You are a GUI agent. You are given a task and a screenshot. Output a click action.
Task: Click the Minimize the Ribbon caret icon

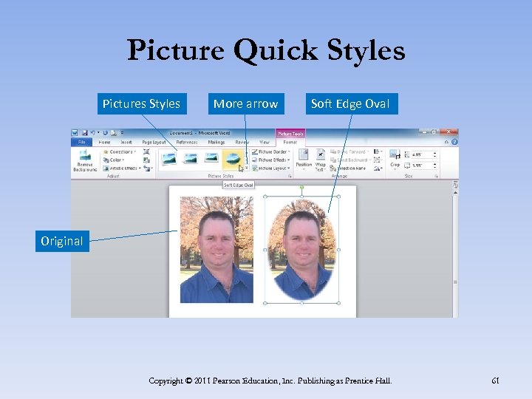(446, 142)
